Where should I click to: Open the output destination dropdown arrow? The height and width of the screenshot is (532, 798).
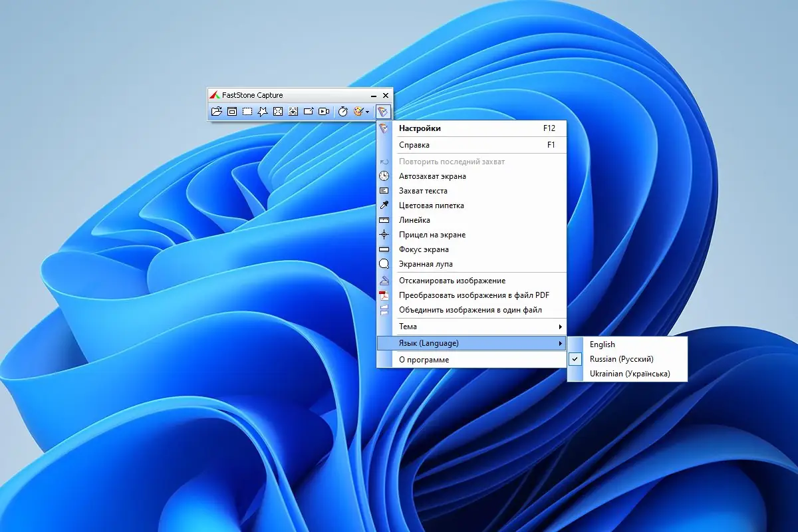(x=367, y=112)
